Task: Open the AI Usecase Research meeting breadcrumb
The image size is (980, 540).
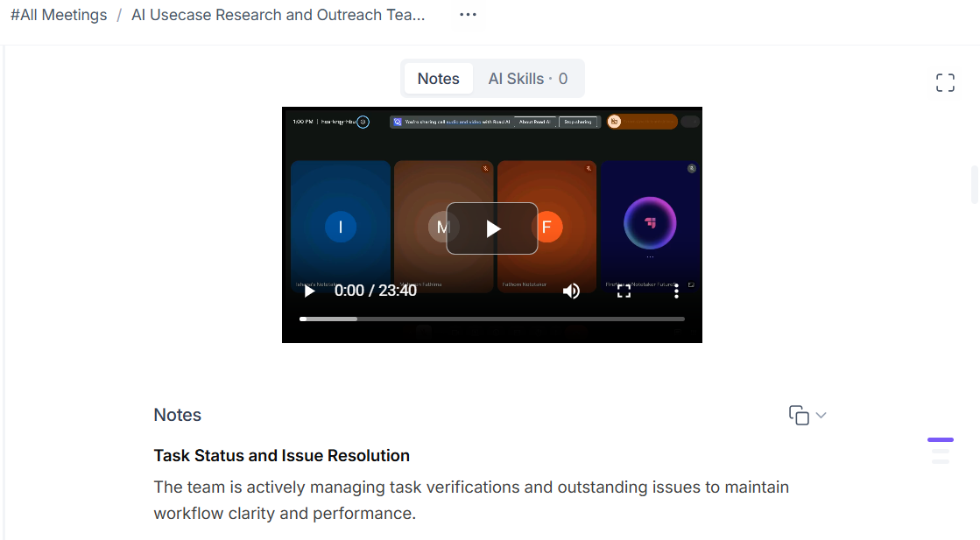Action: coord(278,15)
